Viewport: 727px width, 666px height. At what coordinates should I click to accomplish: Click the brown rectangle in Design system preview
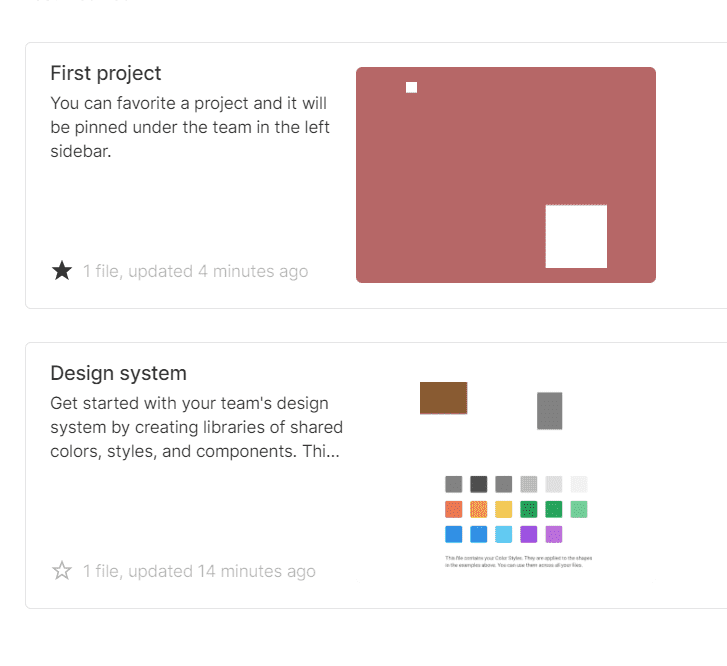443,397
